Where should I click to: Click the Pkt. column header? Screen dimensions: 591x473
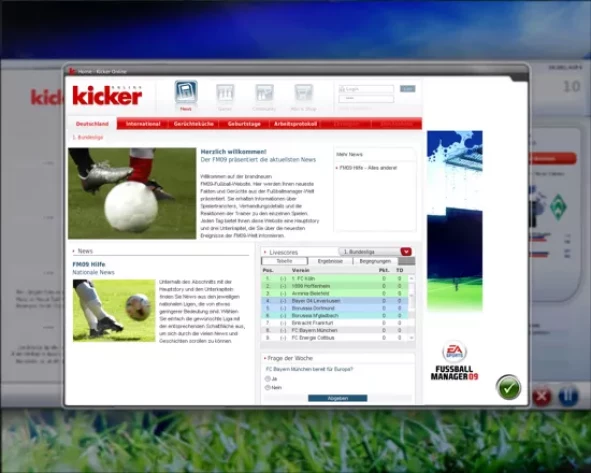[384, 270]
